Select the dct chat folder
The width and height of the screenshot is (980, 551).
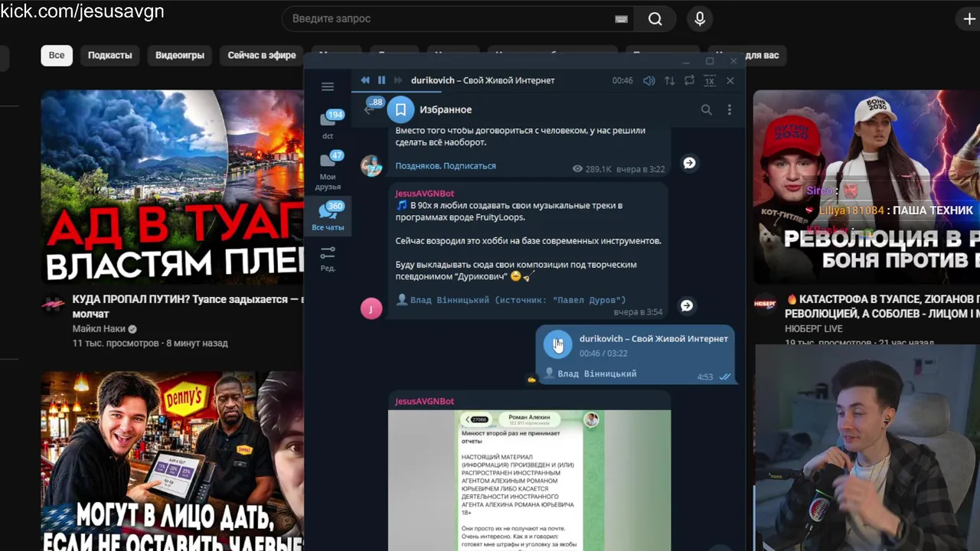pyautogui.click(x=328, y=126)
